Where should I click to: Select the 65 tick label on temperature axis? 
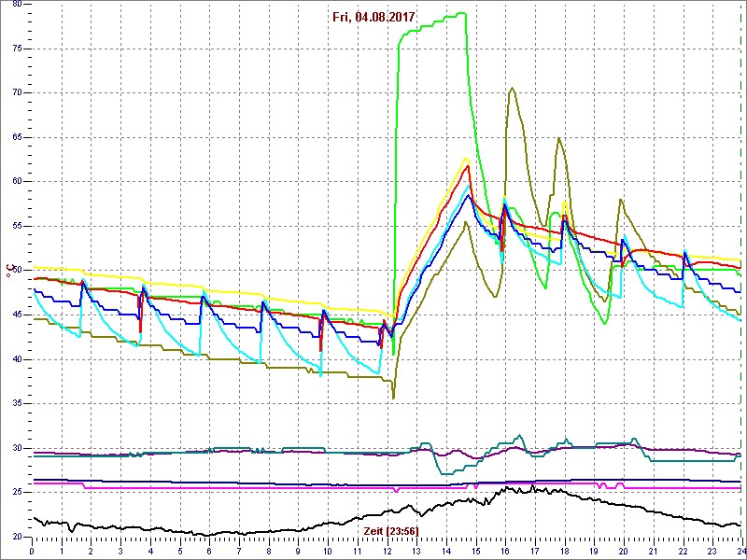coord(17,137)
